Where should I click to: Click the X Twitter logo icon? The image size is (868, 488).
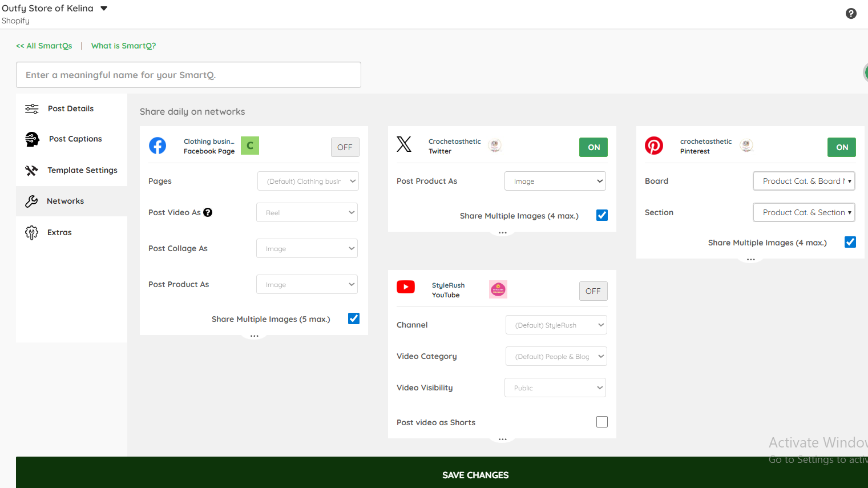pyautogui.click(x=404, y=144)
